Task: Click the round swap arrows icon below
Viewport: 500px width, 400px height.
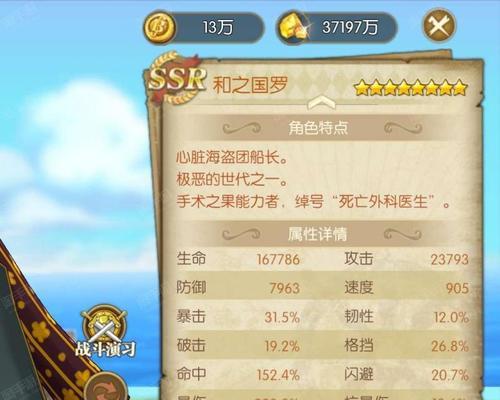Action: (x=104, y=387)
